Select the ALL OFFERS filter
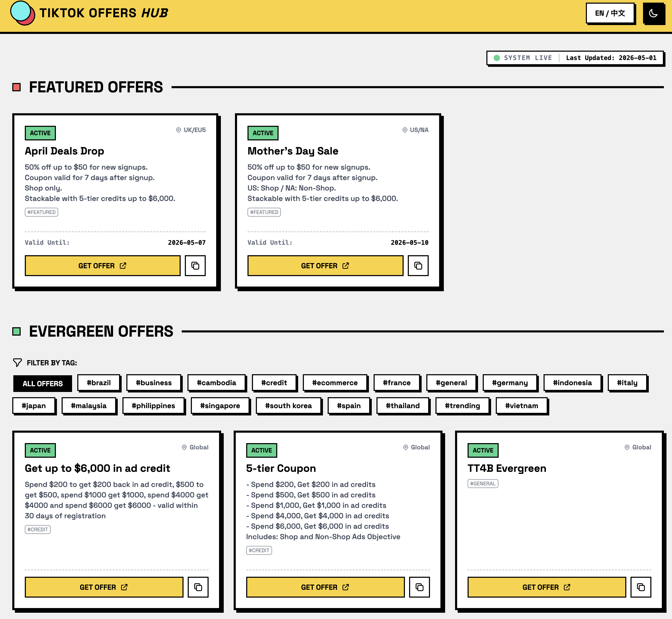Viewport: 672px width, 619px height. pyautogui.click(x=43, y=384)
